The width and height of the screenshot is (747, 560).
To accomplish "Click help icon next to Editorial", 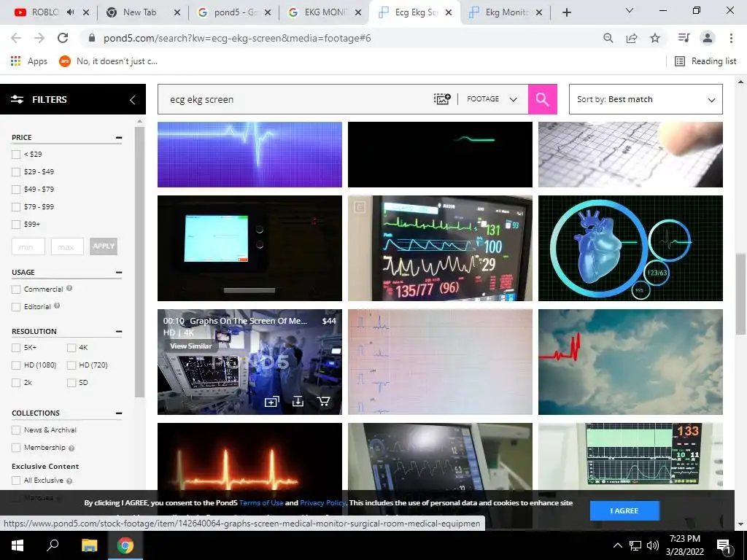I will (57, 306).
